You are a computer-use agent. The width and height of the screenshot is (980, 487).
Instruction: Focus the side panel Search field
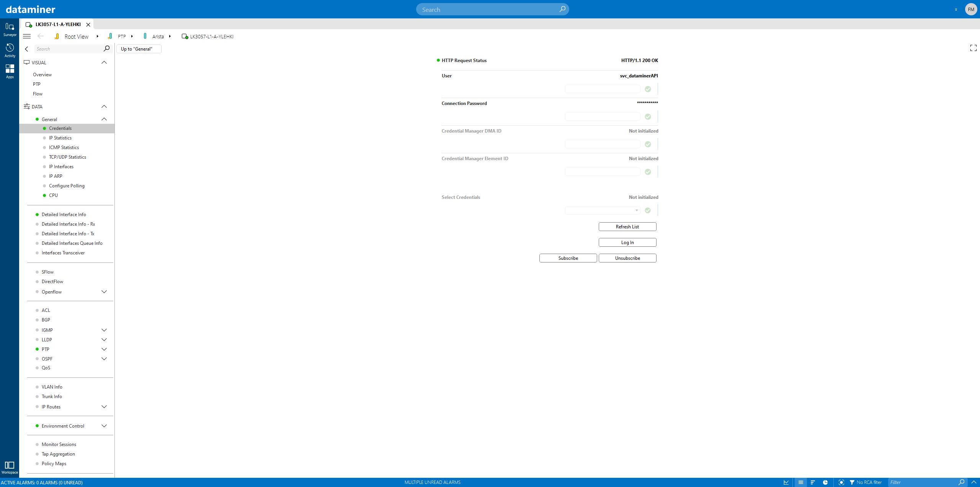(x=68, y=49)
